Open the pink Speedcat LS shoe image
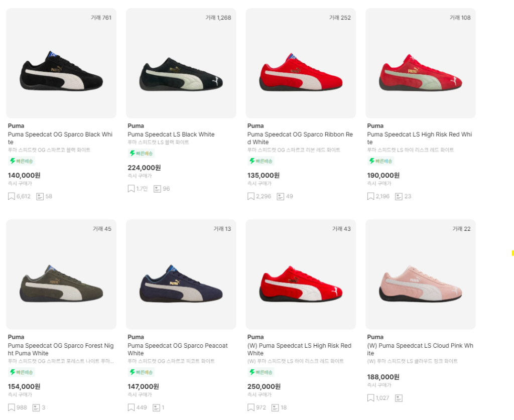 pyautogui.click(x=420, y=284)
